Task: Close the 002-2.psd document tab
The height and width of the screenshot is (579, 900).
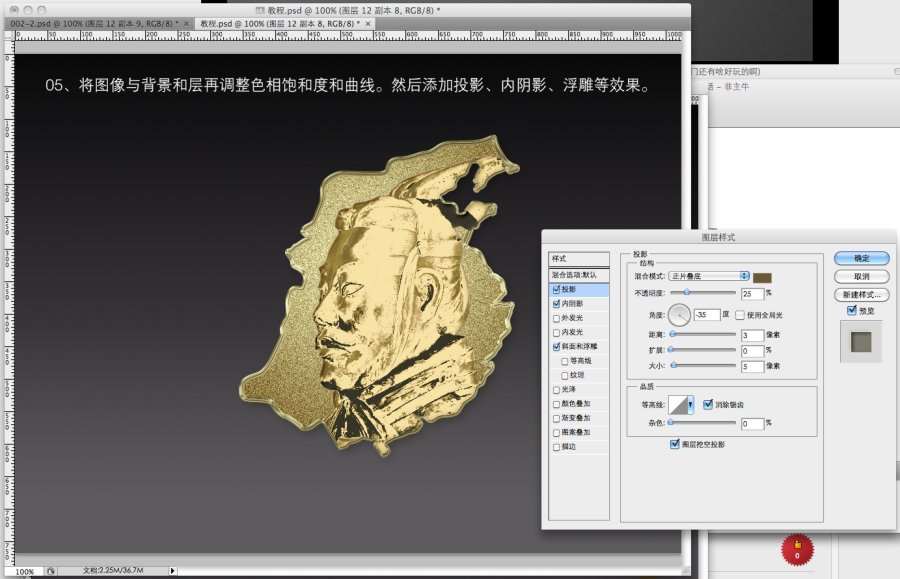Action: point(186,22)
